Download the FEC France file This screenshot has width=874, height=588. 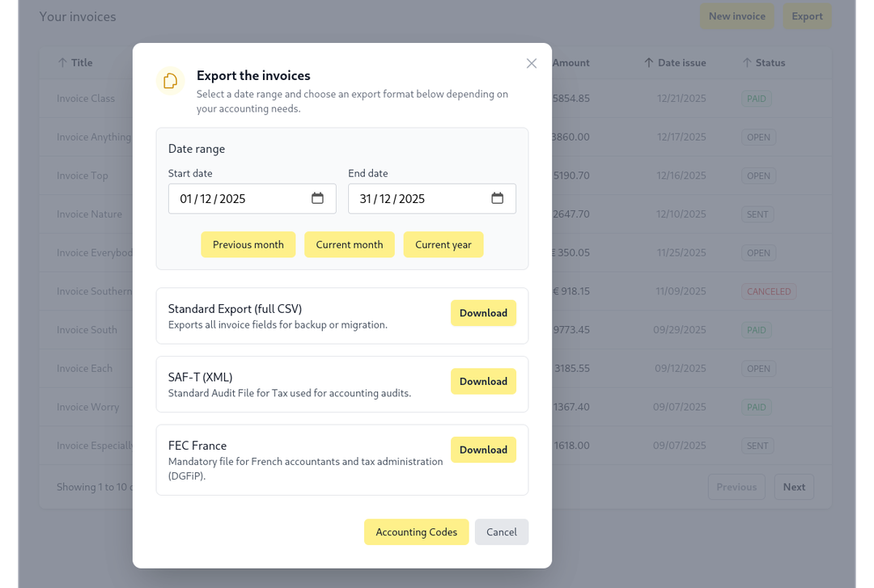(x=483, y=450)
